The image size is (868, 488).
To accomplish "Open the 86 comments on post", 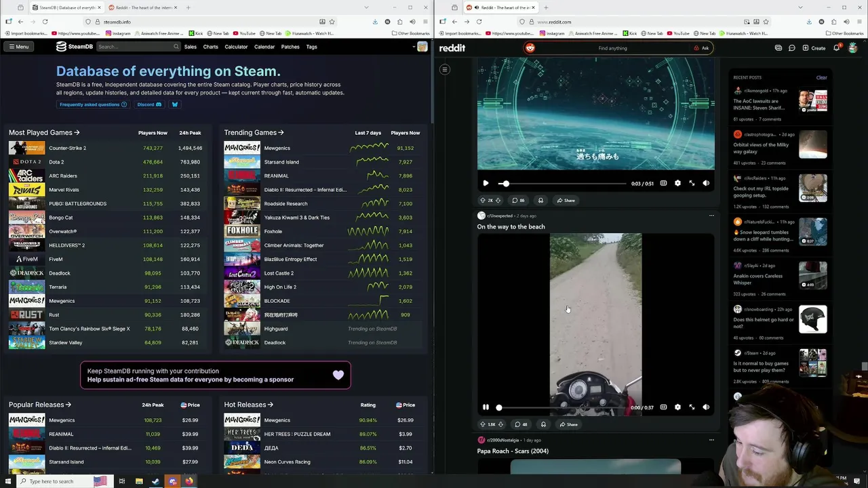I will pyautogui.click(x=518, y=200).
